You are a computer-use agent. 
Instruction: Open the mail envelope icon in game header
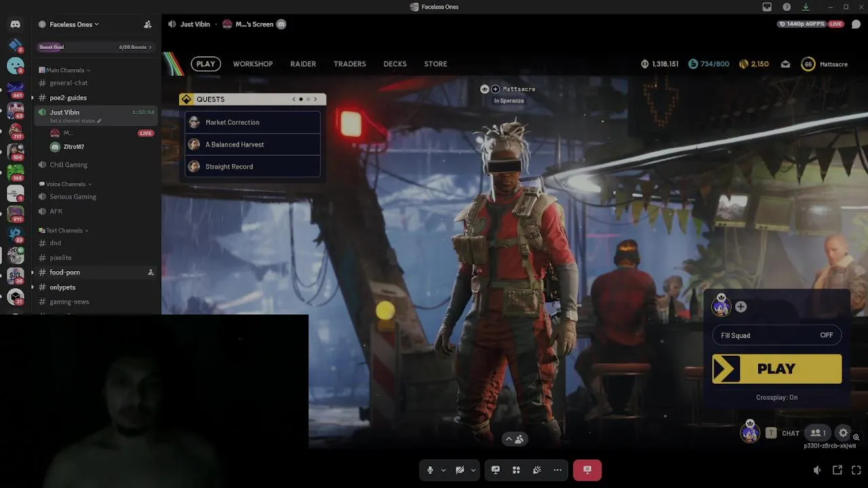click(x=785, y=64)
